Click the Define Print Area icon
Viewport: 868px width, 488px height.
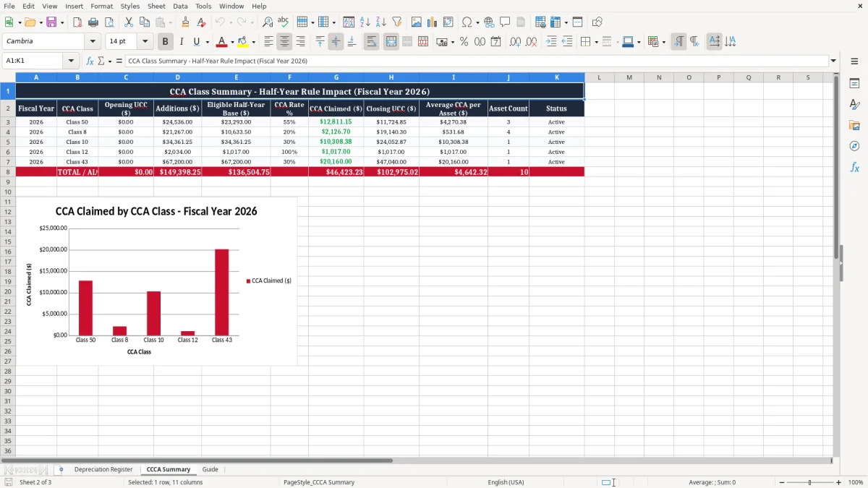pos(540,22)
